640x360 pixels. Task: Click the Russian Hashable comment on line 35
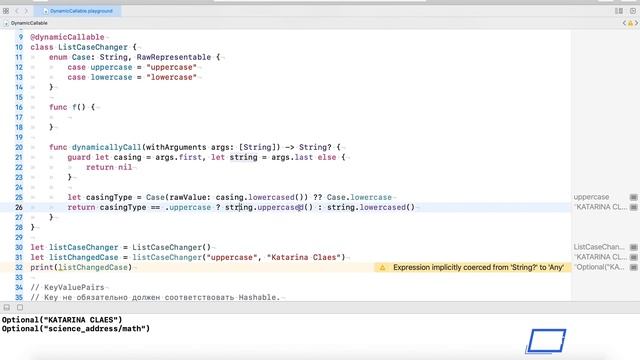tap(155, 298)
